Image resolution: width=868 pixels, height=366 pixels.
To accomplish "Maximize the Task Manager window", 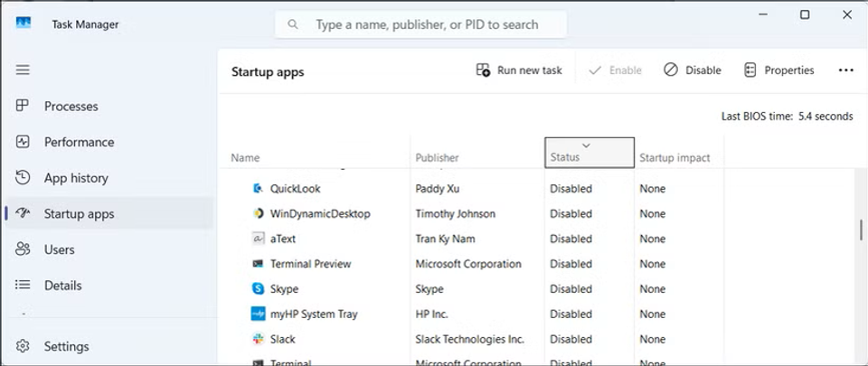I will pyautogui.click(x=805, y=15).
